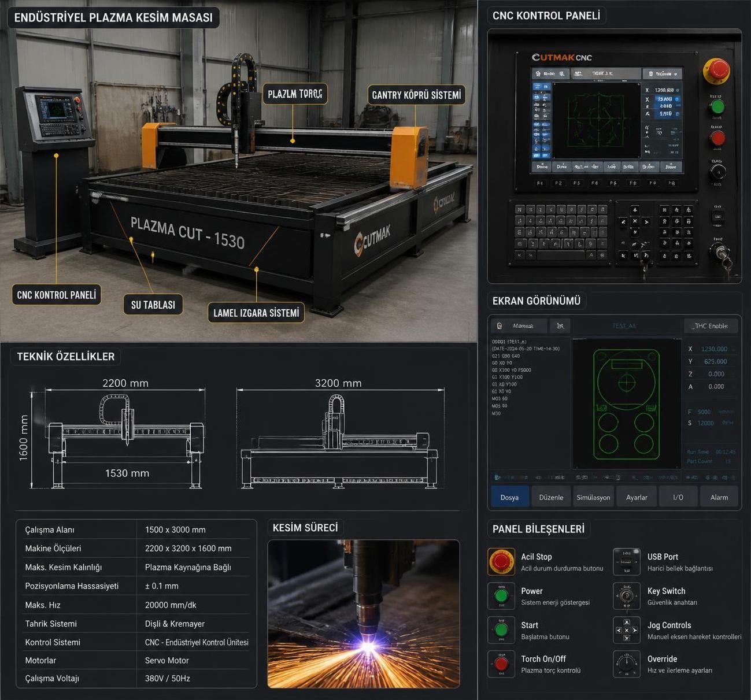Select the Ayarlar tab

(x=637, y=497)
